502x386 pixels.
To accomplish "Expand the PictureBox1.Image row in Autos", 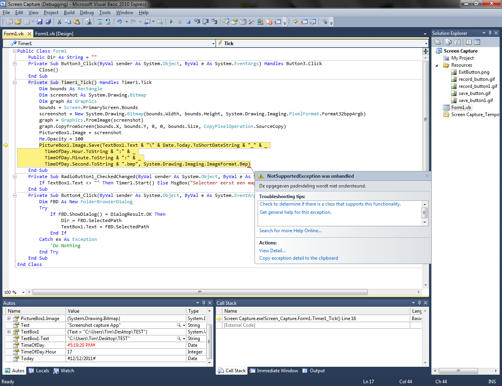I will 9,319.
